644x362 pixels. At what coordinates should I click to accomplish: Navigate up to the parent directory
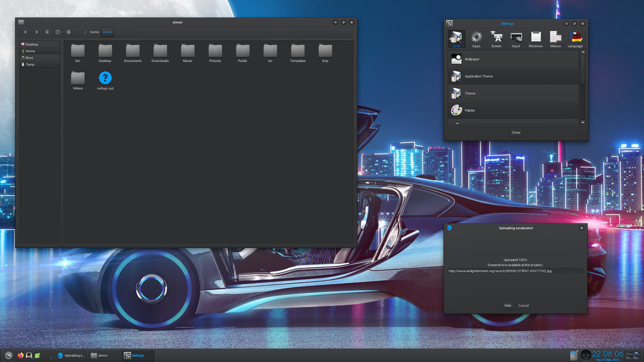47,32
